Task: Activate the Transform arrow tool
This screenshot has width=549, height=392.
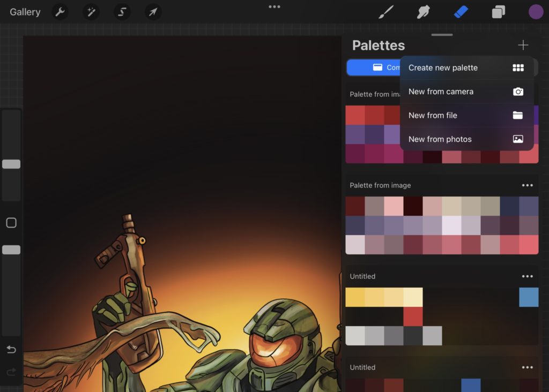Action: [153, 12]
